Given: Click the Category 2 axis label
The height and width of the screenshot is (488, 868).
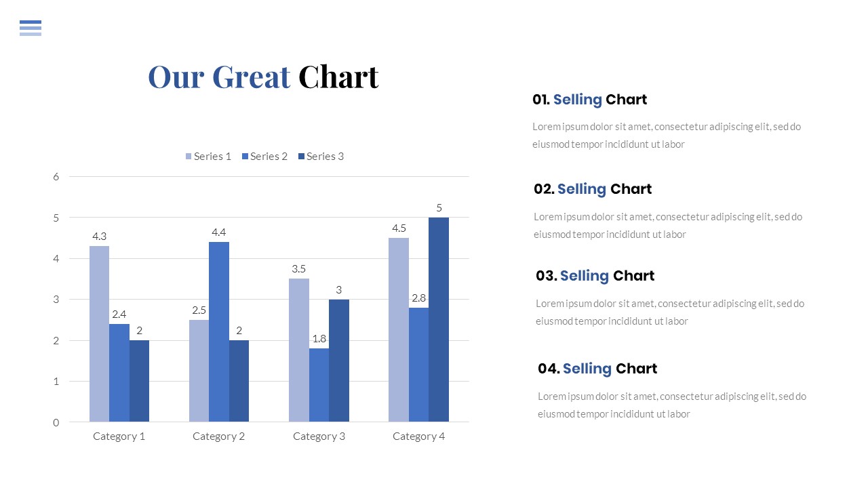Looking at the screenshot, I should 218,436.
